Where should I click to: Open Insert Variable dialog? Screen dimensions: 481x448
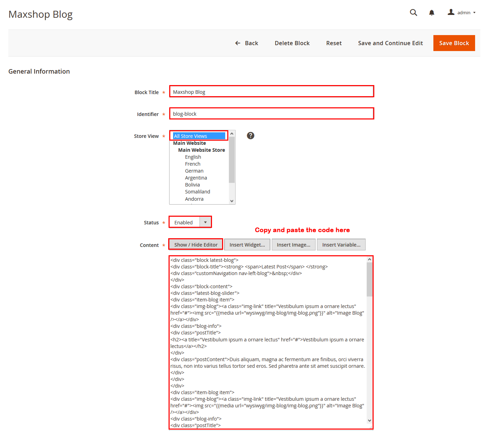click(x=341, y=244)
